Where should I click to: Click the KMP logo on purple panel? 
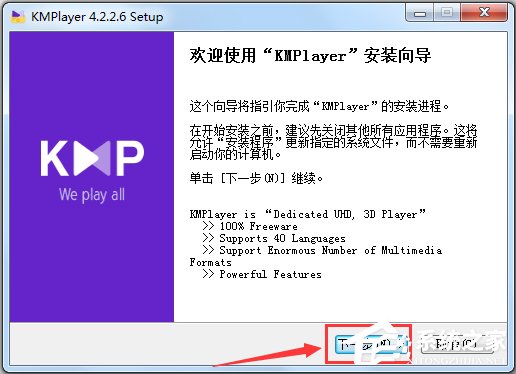[x=92, y=158]
